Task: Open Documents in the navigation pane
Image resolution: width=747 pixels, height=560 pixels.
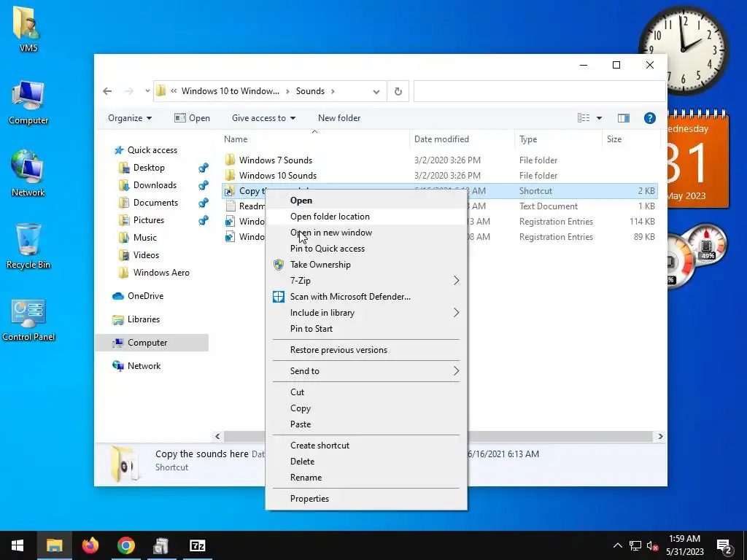Action: (x=155, y=203)
